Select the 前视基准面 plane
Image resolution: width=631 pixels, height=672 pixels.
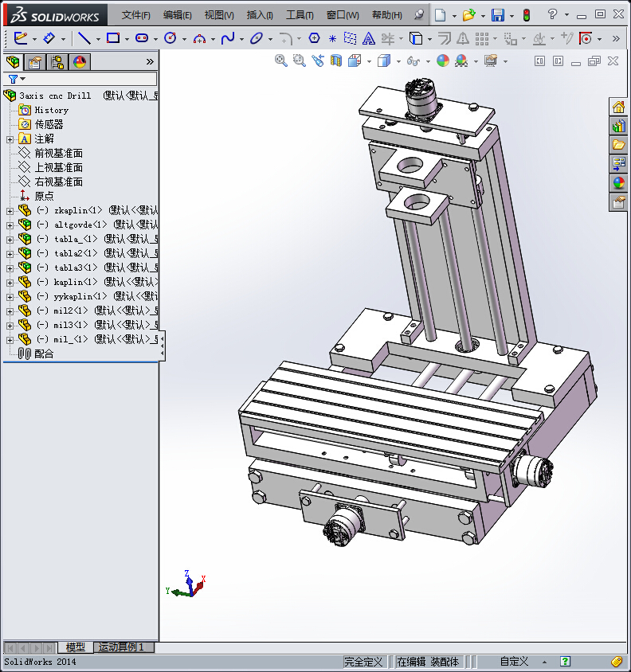tap(58, 153)
